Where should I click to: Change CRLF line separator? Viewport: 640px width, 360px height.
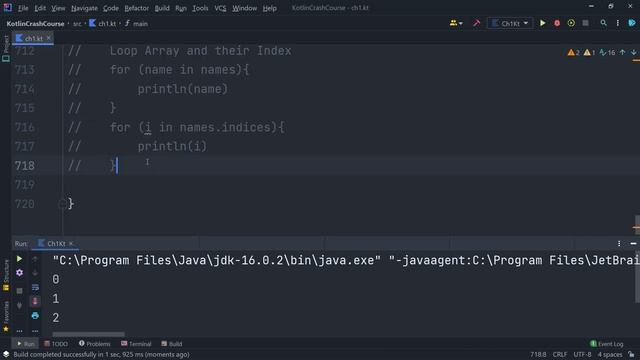560,354
